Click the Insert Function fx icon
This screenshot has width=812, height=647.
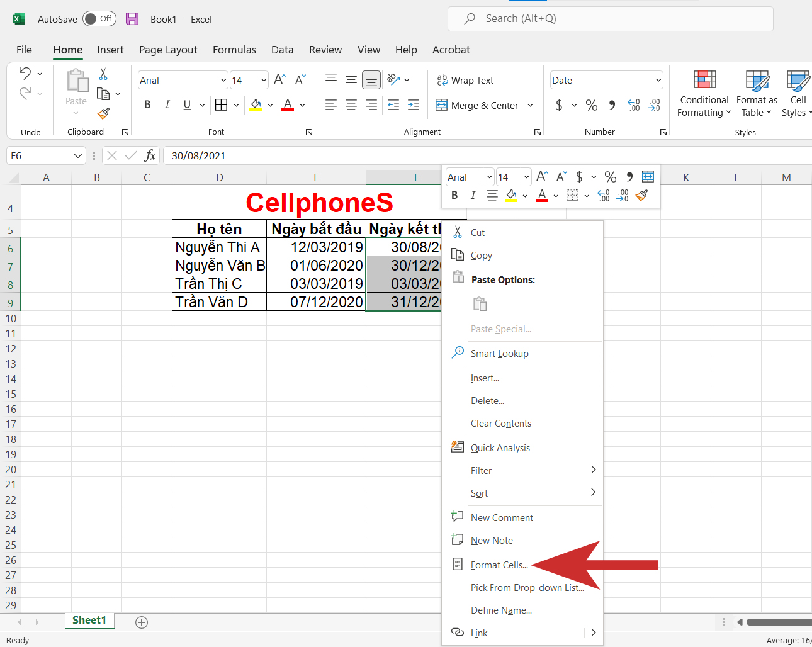[x=150, y=155]
